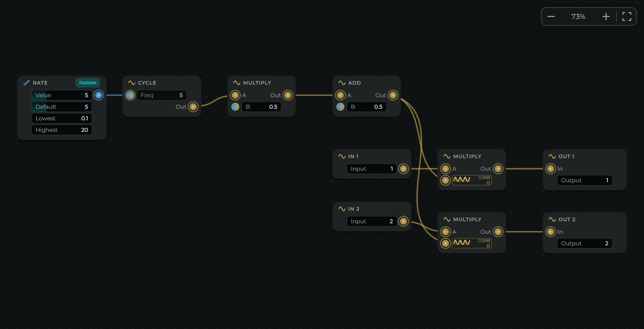The width and height of the screenshot is (644, 329).
Task: Click B port of MULTIPLY feeding OUT 1
Action: click(x=445, y=180)
